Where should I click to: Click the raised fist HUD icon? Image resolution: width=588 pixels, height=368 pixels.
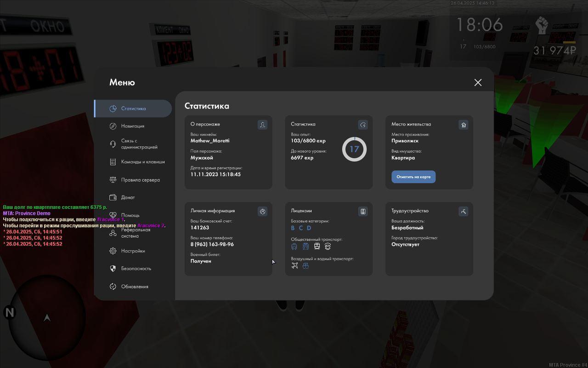click(x=542, y=25)
